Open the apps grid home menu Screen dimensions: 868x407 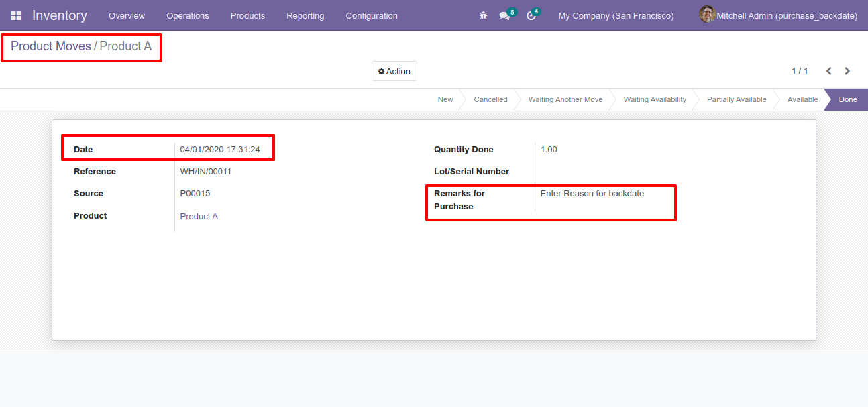coord(15,15)
